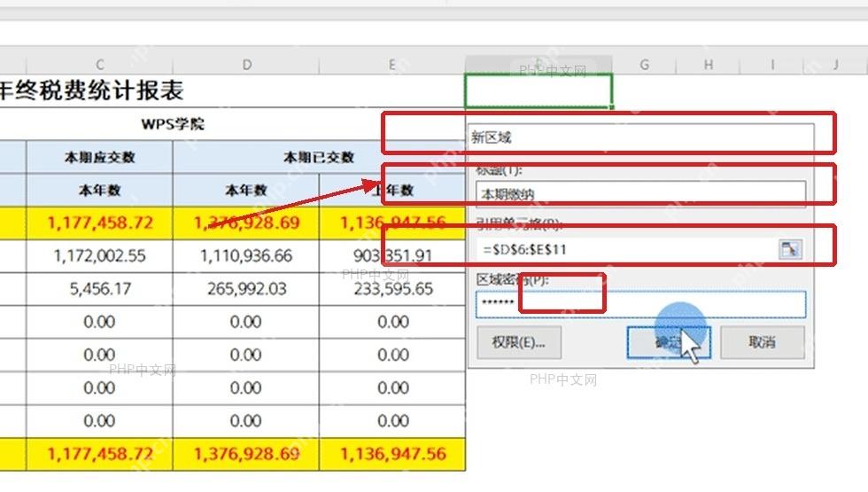This screenshot has width=868, height=492.
Task: Select column J header
Action: click(x=835, y=65)
